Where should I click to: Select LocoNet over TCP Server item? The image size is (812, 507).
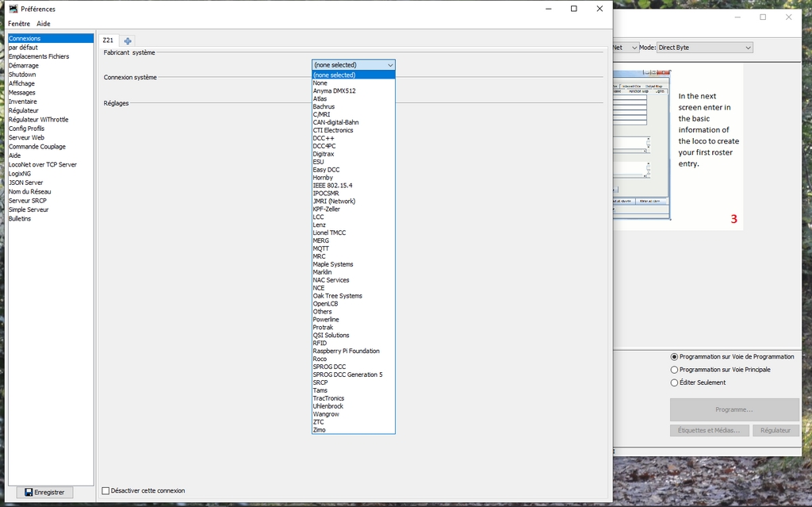(51, 164)
